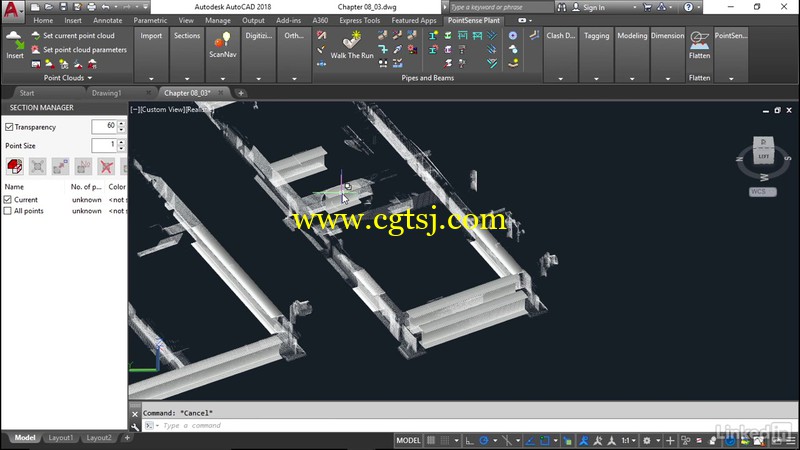Expand the Clash Detection panel dropdown
The height and width of the screenshot is (450, 800).
coord(560,79)
